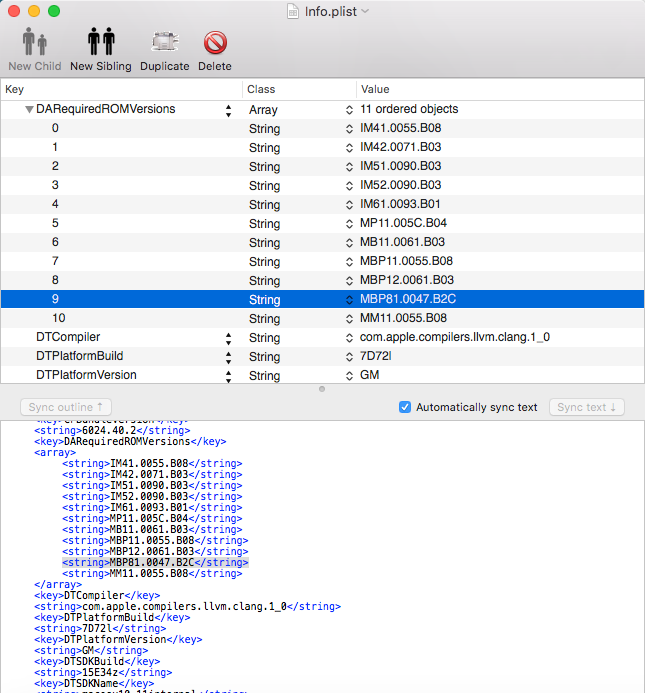Open class popup for DTCompiler row
This screenshot has width=645, height=693.
click(x=349, y=338)
